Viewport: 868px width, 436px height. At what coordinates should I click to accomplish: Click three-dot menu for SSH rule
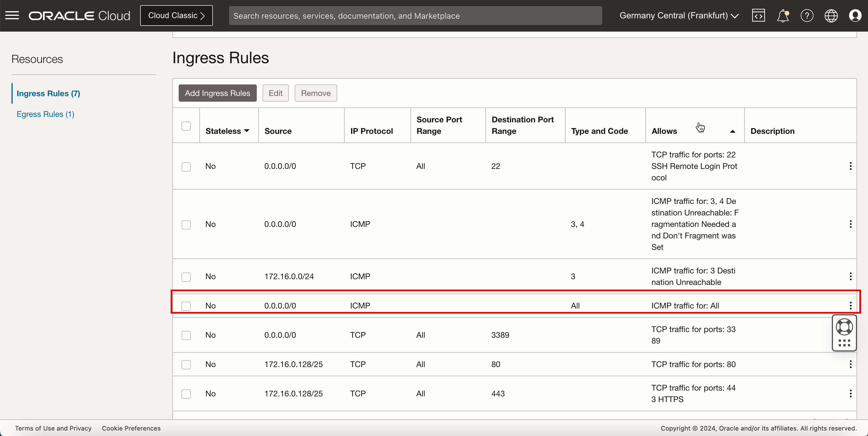point(851,166)
